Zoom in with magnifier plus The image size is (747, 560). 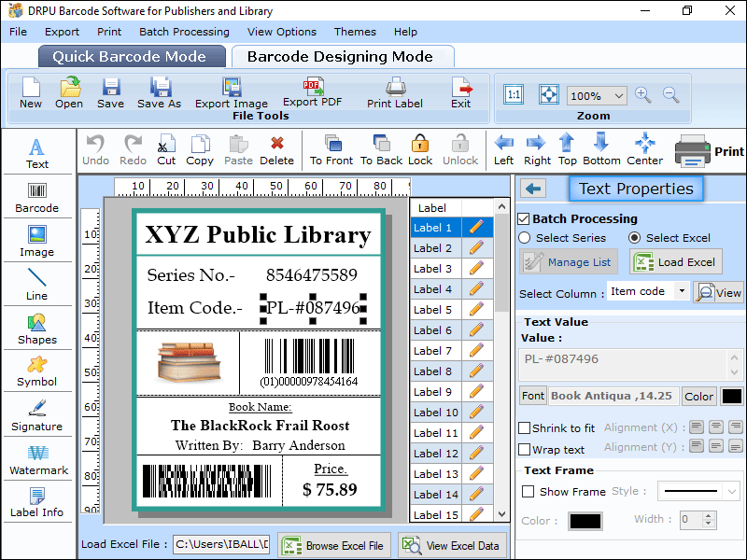point(642,95)
